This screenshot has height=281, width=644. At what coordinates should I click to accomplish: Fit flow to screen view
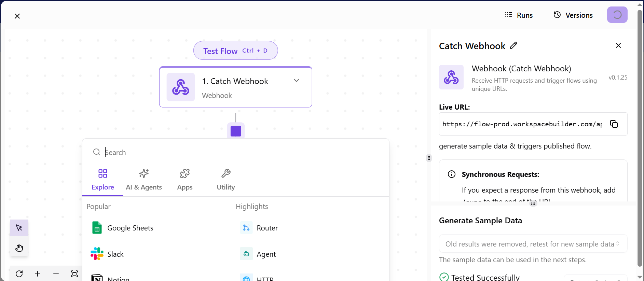click(x=74, y=274)
